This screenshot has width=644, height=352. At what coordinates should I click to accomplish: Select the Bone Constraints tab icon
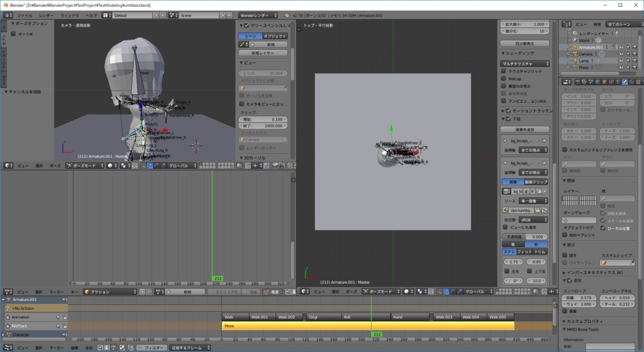631,82
